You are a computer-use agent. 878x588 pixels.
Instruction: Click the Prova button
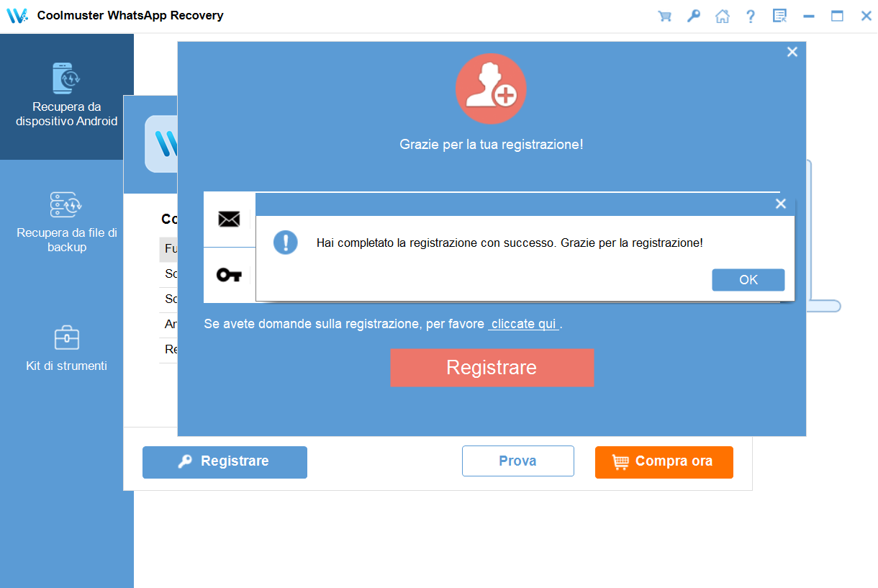coord(518,461)
